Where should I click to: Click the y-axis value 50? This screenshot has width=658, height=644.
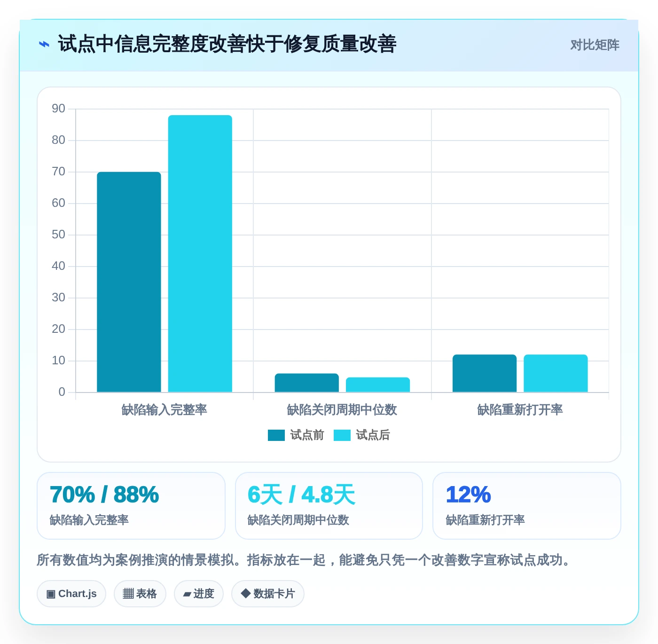[58, 235]
